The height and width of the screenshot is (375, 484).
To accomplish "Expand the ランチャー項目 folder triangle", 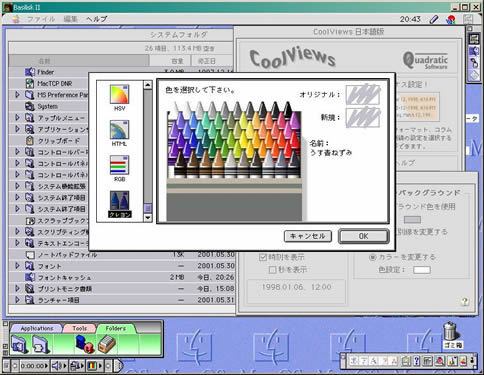I will click(x=17, y=300).
